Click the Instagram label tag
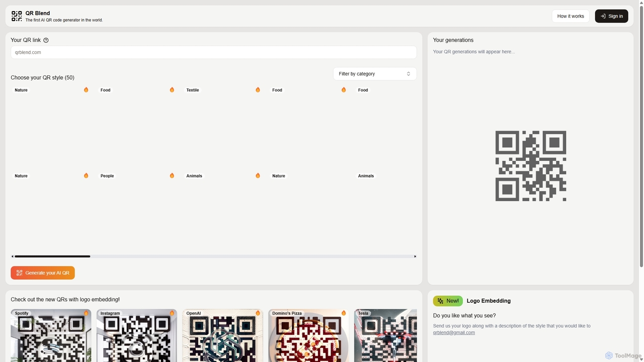Screen dimensions: 644x362 pyautogui.click(x=110, y=313)
